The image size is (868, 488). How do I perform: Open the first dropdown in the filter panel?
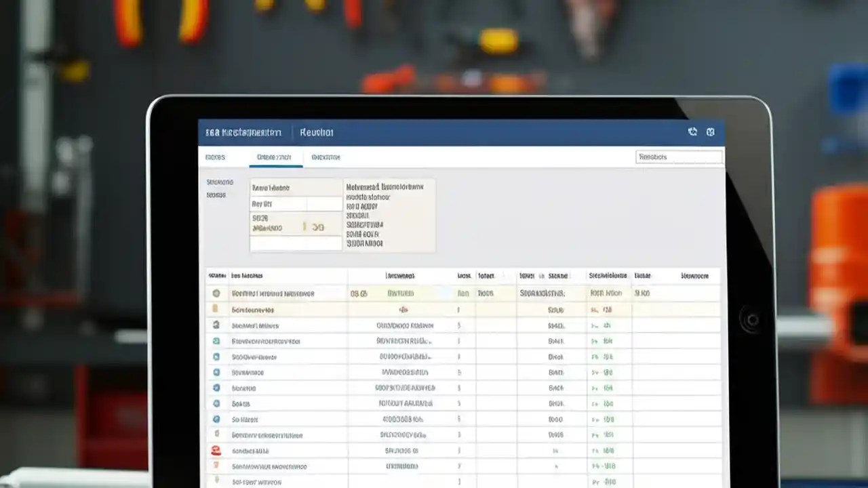coord(295,188)
